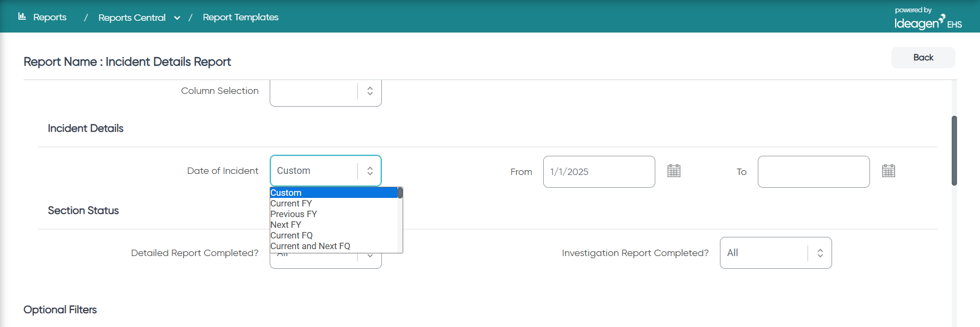Click Report Name Incident Details Report title

point(127,62)
